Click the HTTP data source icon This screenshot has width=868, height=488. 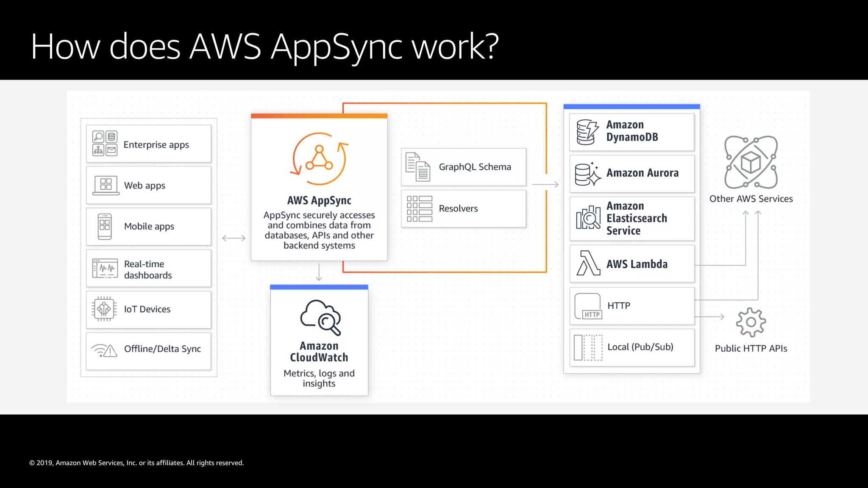pyautogui.click(x=588, y=306)
